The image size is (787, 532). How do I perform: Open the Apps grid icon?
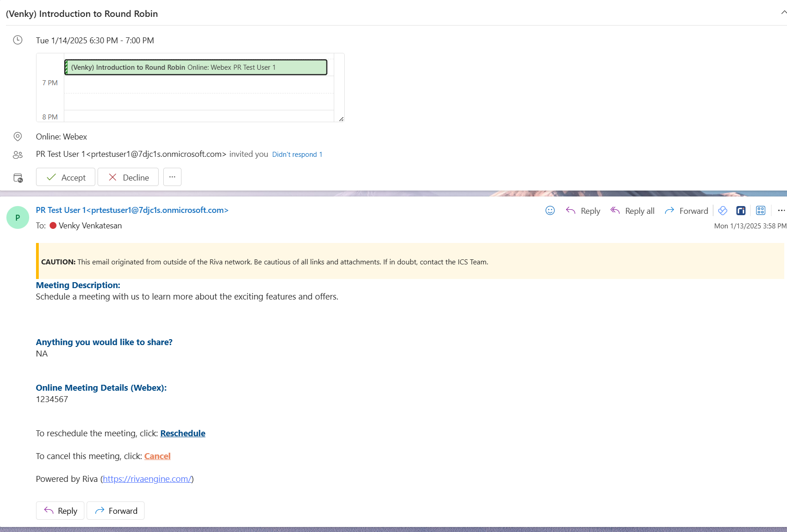[761, 210]
